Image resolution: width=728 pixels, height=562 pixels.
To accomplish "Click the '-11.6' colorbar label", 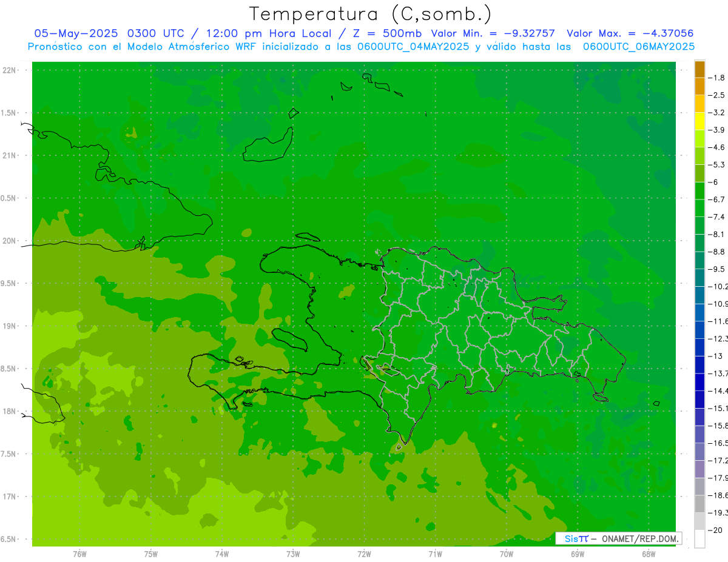I will [x=718, y=321].
